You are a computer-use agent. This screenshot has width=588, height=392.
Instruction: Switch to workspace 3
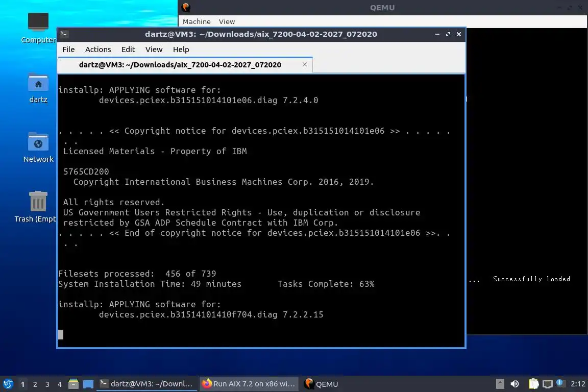pos(47,384)
